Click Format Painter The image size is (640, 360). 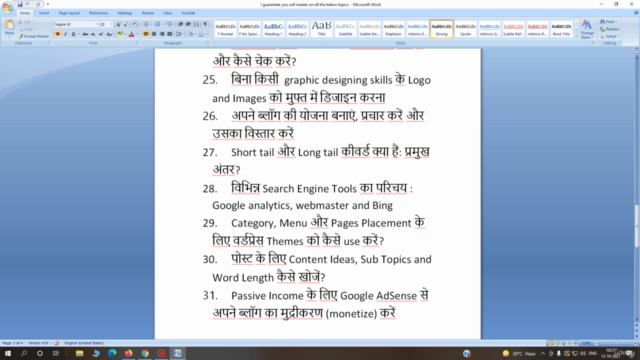(x=33, y=36)
